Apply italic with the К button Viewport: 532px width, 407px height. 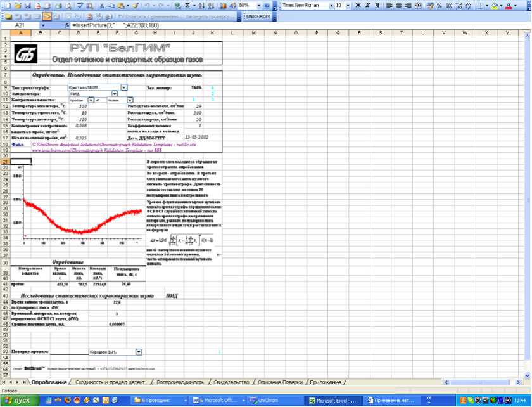point(368,6)
